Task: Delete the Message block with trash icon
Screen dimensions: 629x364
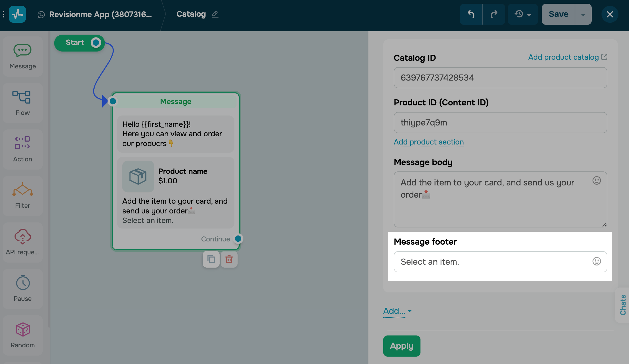Action: [x=229, y=259]
